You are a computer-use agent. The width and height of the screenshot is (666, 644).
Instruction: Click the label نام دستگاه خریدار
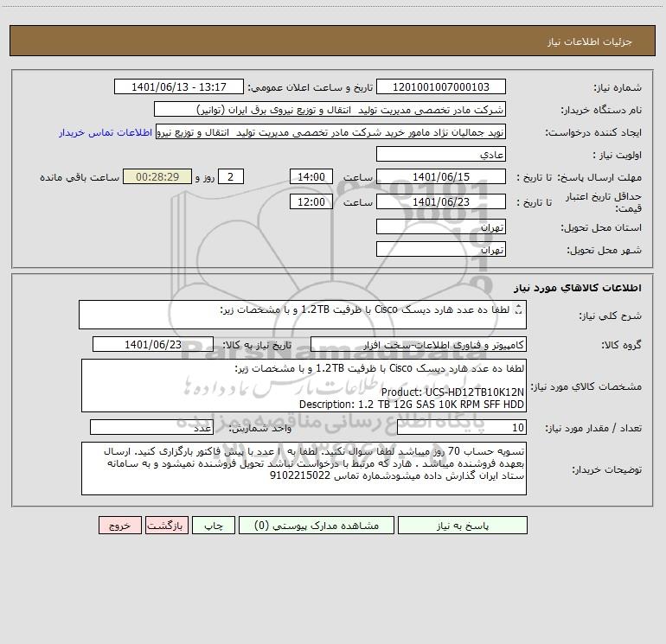pyautogui.click(x=601, y=111)
